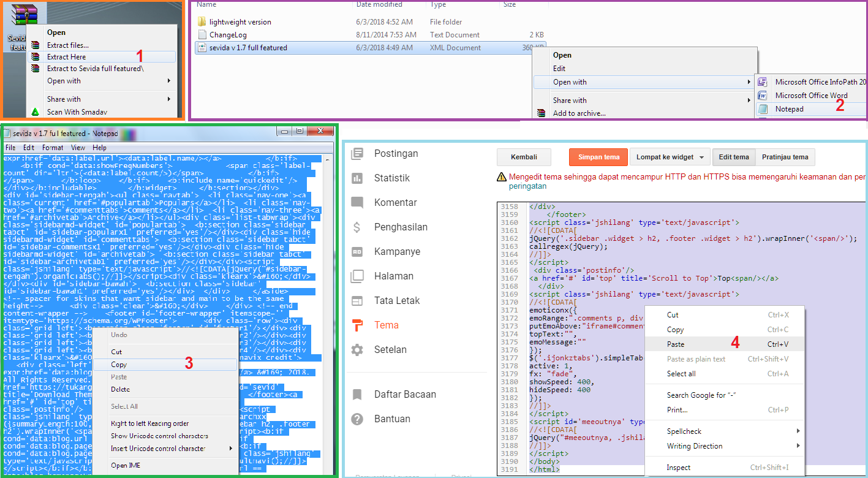This screenshot has height=478, width=868.
Task: Choose Extract to Sevida full featured
Action: click(102, 69)
